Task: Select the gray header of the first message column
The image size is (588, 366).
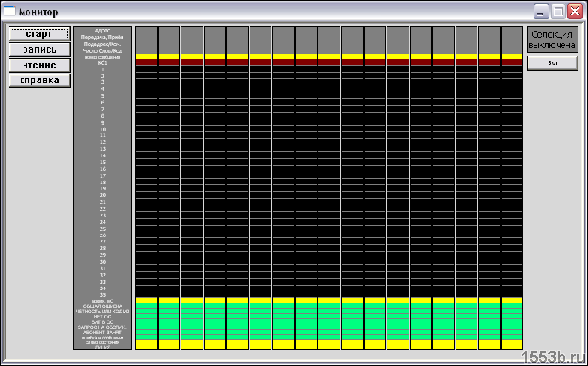Action: click(146, 40)
